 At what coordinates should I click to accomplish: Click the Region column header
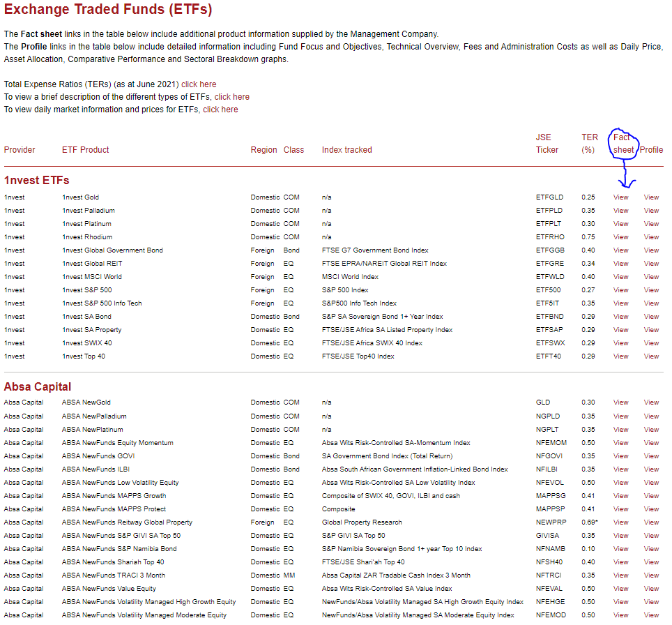[264, 150]
